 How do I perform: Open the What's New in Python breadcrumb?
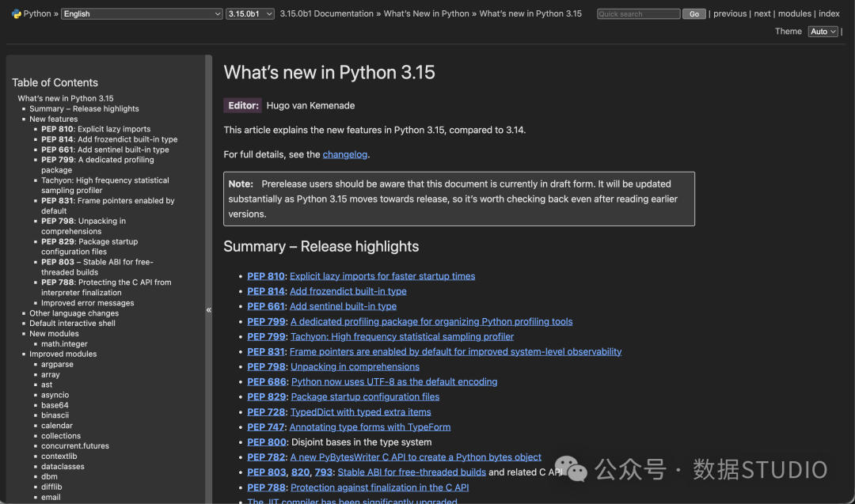coord(427,13)
